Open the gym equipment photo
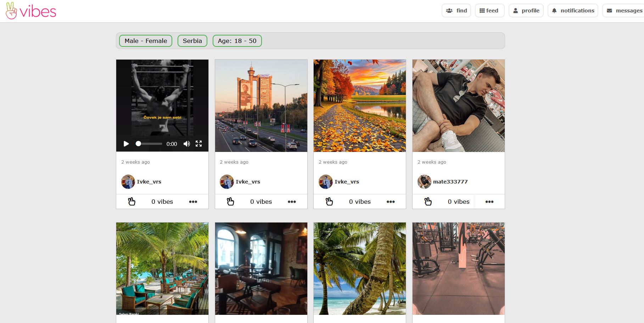644x323 pixels. (459, 269)
